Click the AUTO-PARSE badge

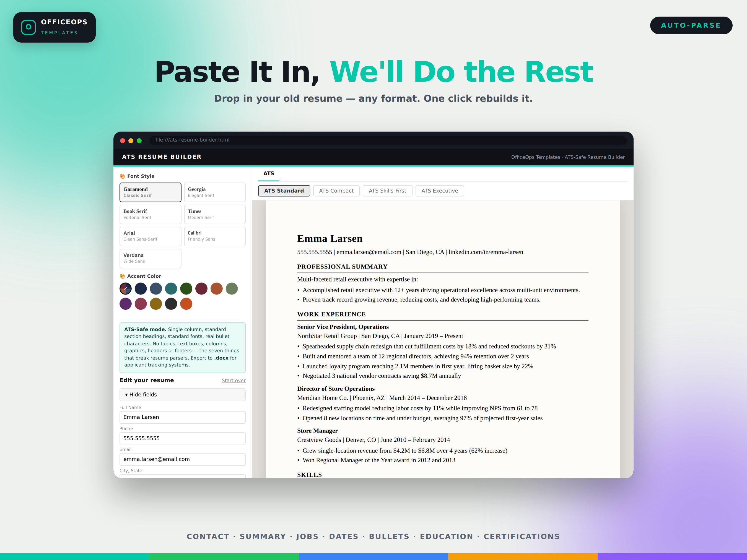(691, 25)
